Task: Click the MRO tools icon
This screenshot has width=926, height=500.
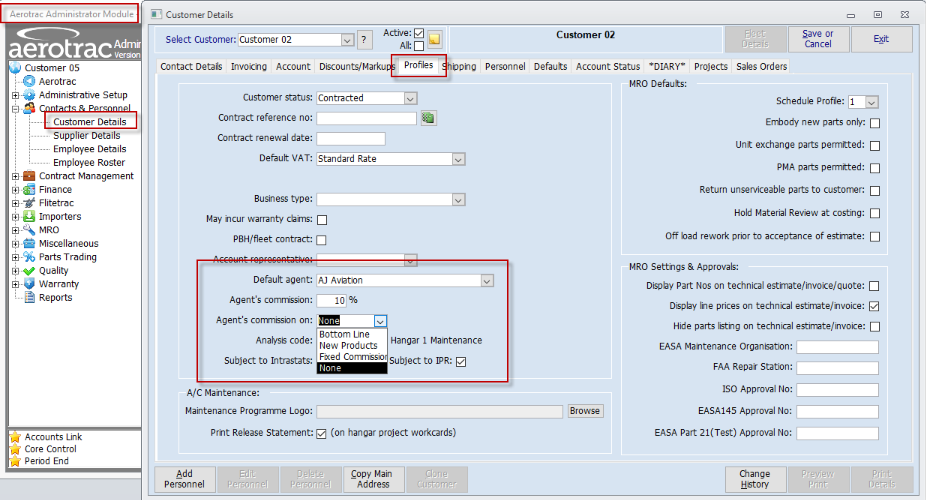Action: click(x=29, y=230)
